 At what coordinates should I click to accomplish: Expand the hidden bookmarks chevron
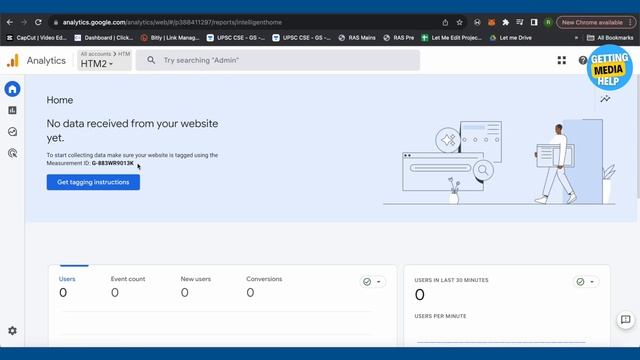click(x=576, y=38)
